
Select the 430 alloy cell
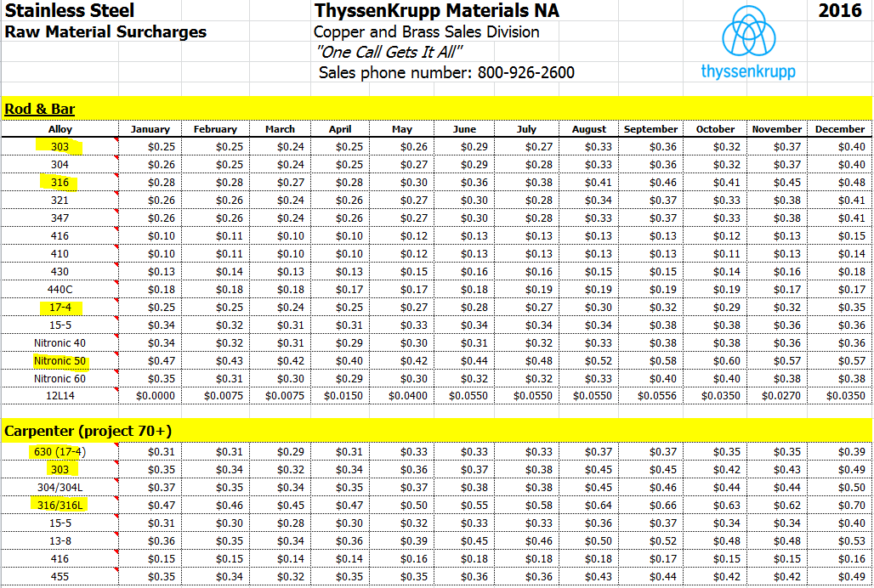pyautogui.click(x=60, y=272)
